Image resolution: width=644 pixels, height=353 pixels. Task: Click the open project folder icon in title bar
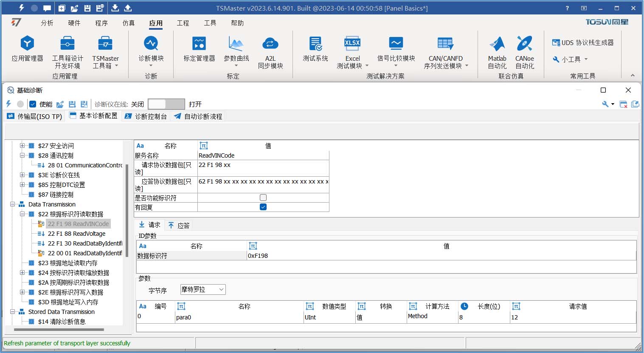(74, 8)
